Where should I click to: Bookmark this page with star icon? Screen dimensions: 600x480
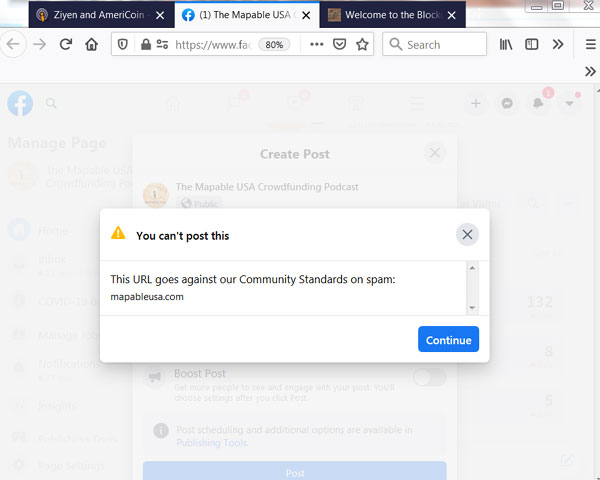[x=362, y=45]
